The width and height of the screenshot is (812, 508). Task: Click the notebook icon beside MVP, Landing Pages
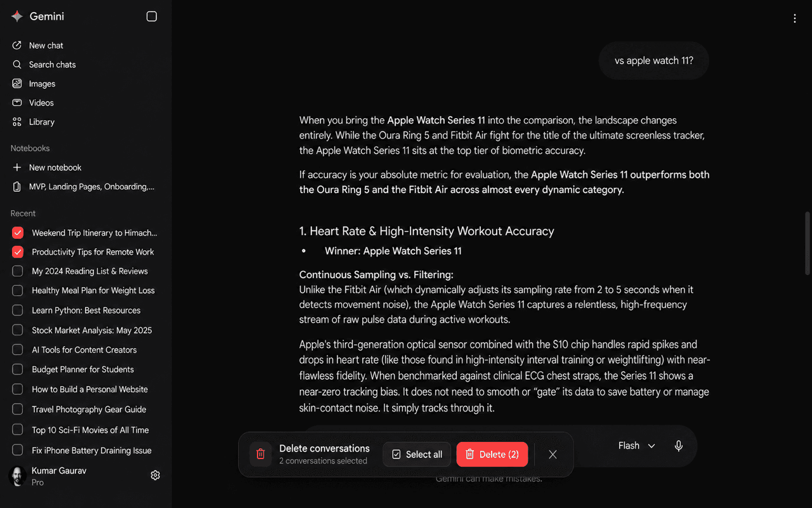point(17,187)
